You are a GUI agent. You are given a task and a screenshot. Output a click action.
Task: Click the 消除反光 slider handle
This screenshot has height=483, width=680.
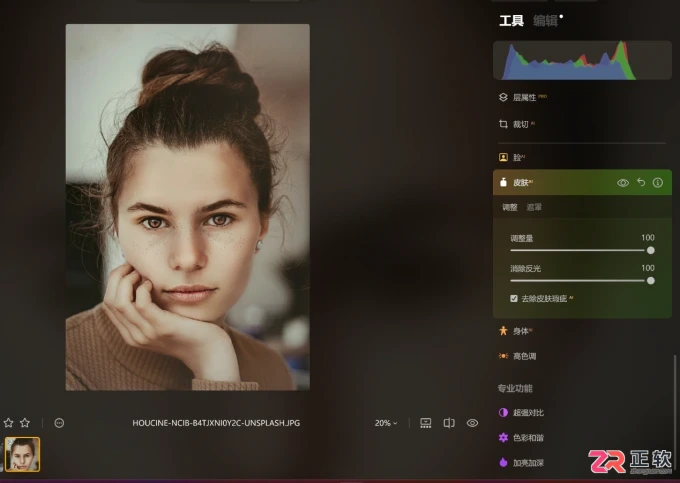click(651, 281)
